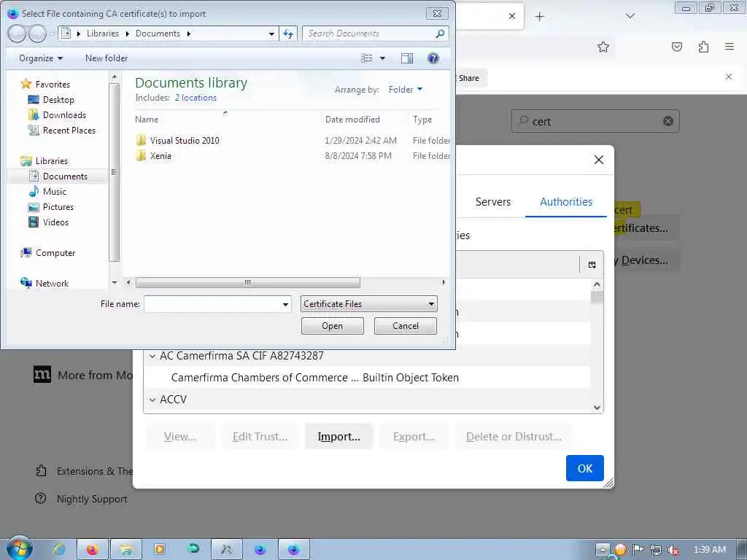747x560 pixels.
Task: Open the 2 locations link
Action: pos(196,98)
